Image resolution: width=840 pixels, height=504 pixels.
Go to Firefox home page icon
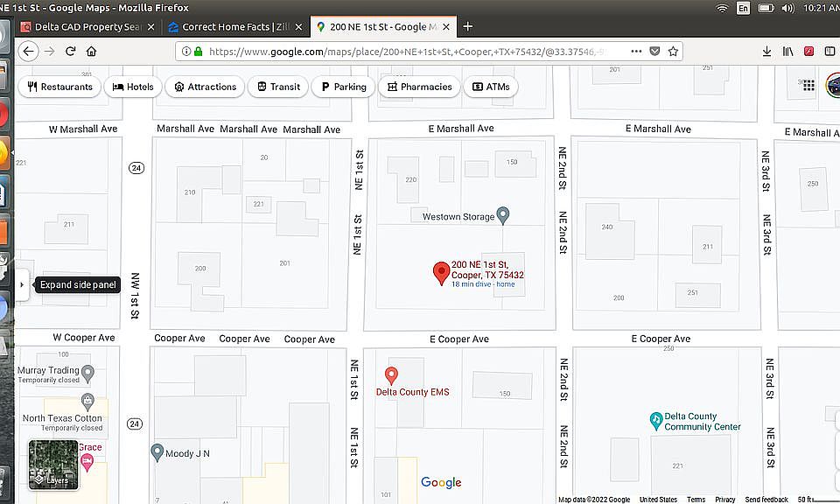click(x=92, y=52)
